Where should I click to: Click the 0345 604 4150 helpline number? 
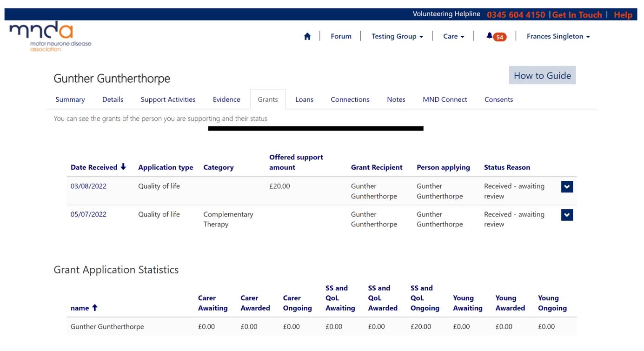pos(516,15)
